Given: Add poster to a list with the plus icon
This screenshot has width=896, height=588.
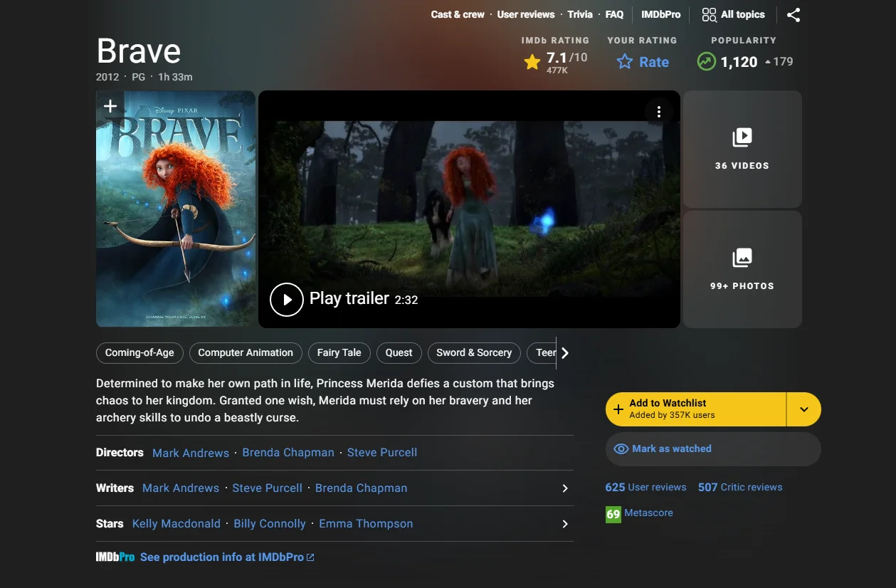Looking at the screenshot, I should coord(110,105).
